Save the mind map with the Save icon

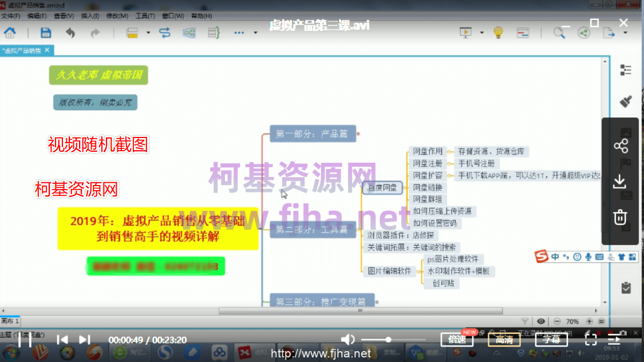click(46, 33)
